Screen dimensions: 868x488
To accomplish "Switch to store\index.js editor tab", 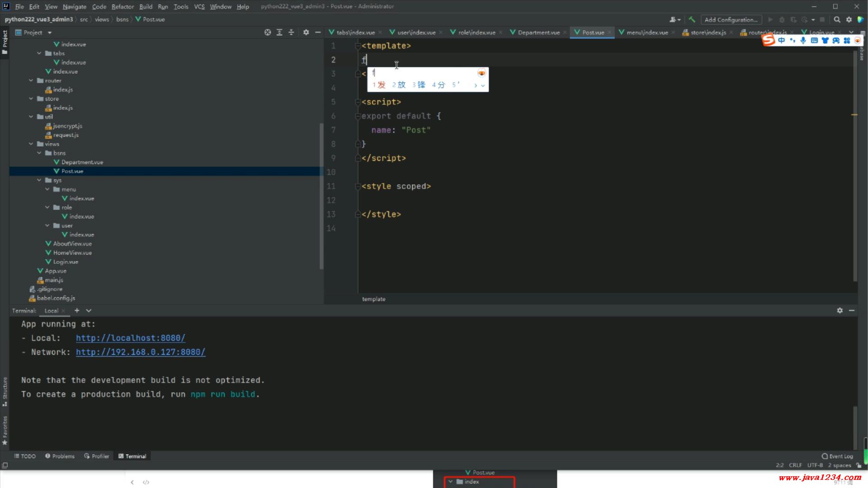I will 708,32.
